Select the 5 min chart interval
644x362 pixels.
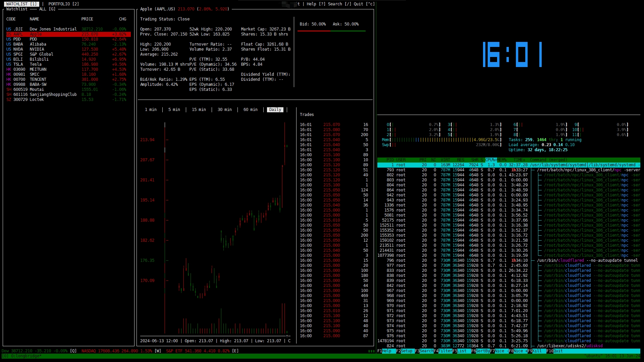pos(174,110)
